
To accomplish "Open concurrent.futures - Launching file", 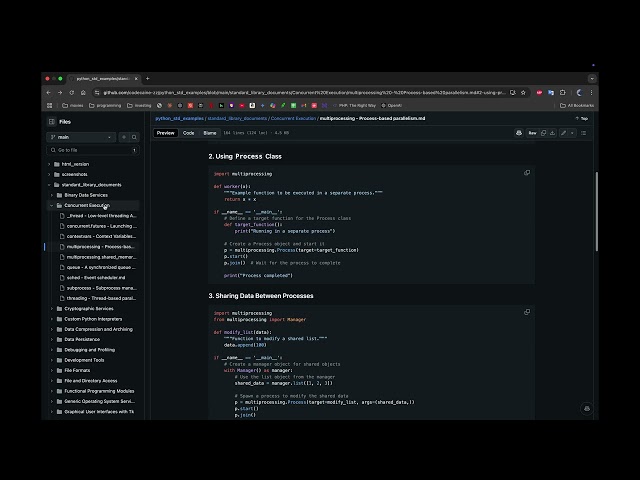I will [98, 226].
